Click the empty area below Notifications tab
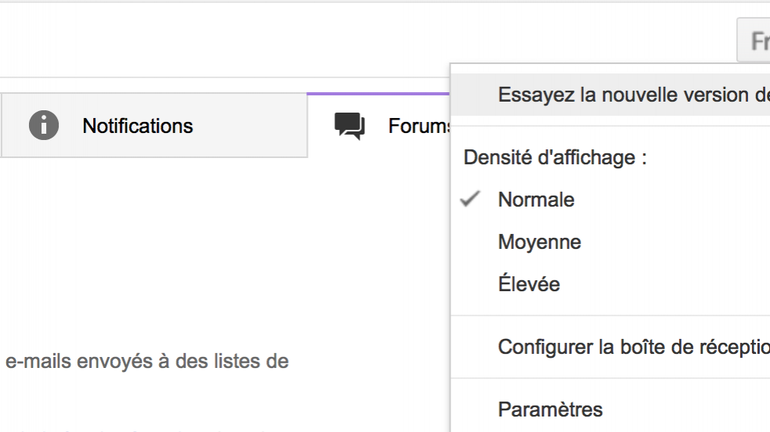Screen dimensions: 770x432 pyautogui.click(x=150, y=250)
